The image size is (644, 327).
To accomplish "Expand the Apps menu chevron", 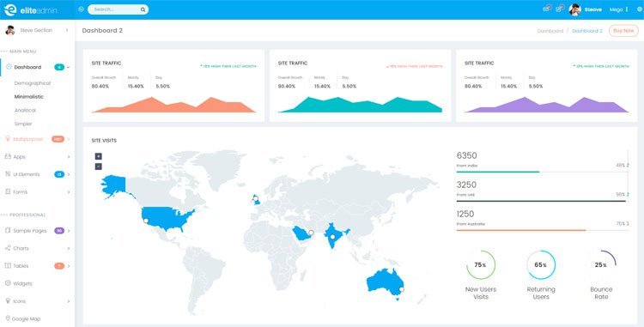I will coord(69,157).
